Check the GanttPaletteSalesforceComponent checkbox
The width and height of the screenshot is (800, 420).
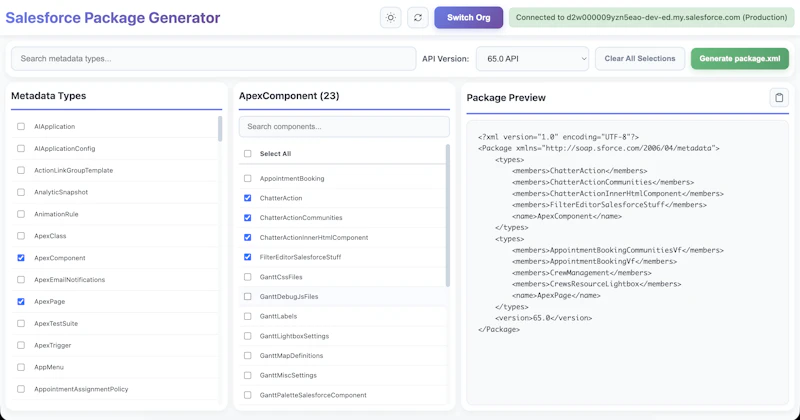pyautogui.click(x=247, y=395)
